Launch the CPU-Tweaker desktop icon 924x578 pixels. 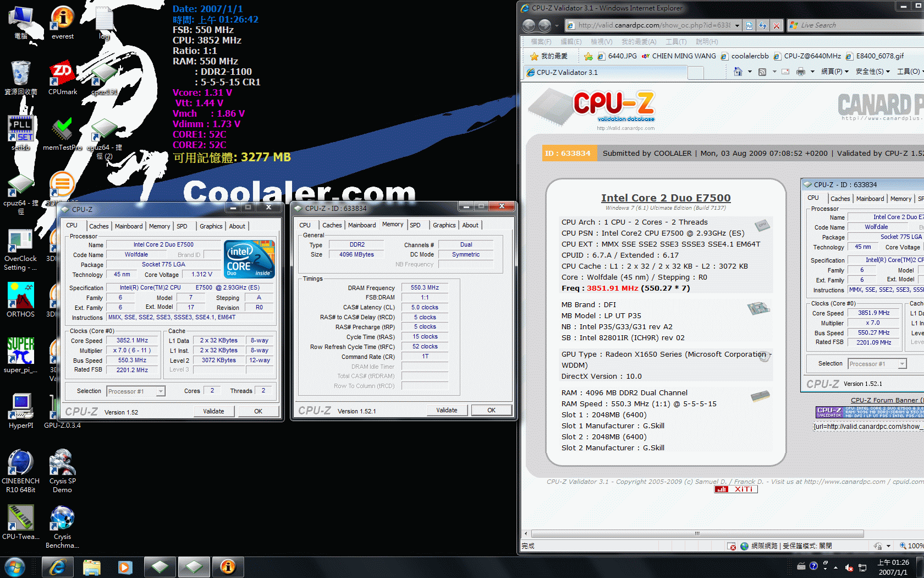(x=21, y=522)
